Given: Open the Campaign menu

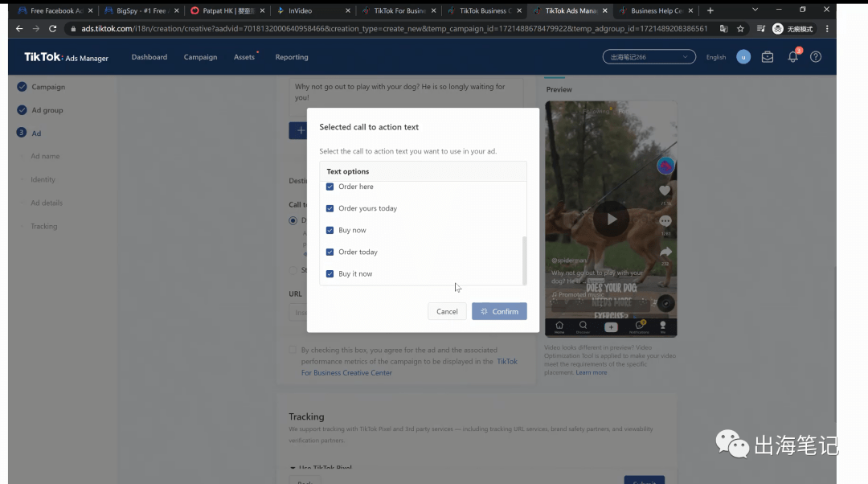Looking at the screenshot, I should 200,57.
